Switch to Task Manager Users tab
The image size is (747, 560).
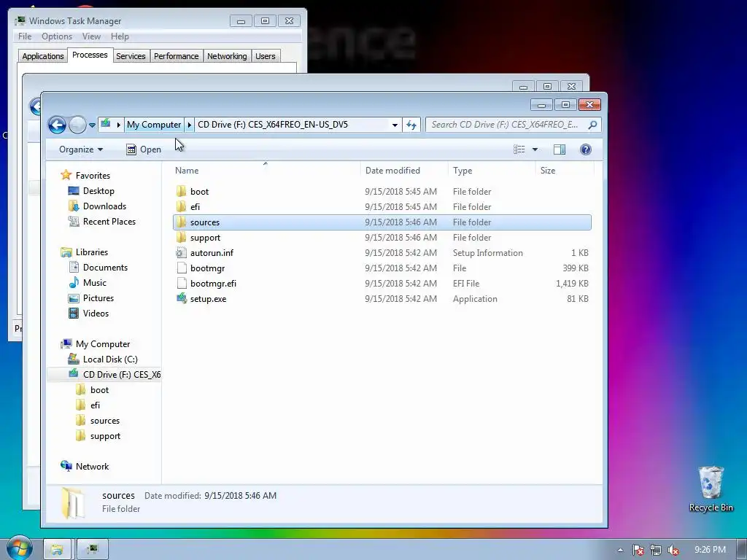pyautogui.click(x=266, y=56)
